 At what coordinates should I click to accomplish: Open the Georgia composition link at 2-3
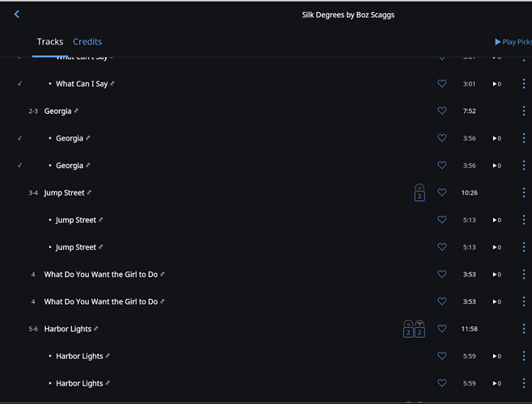(57, 111)
